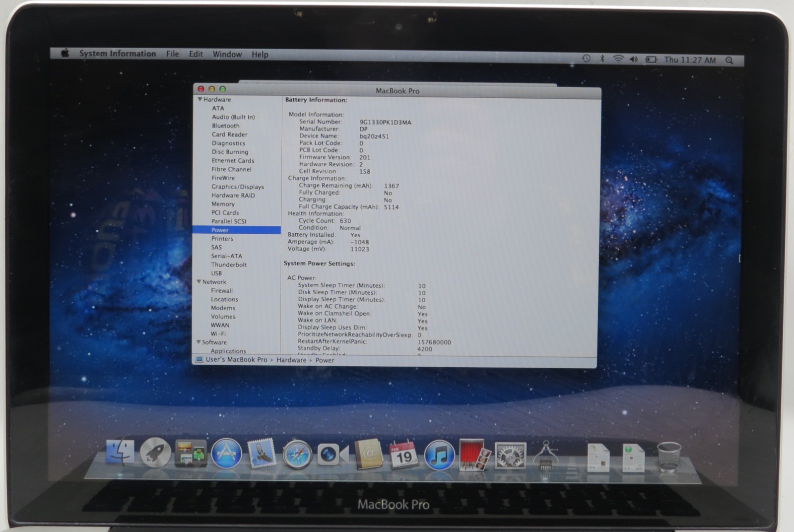The height and width of the screenshot is (532, 794).
Task: Open Address Book in the Dock
Action: (x=369, y=455)
